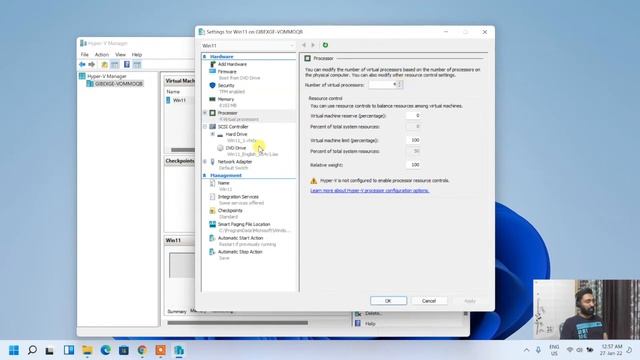Select SCSI Controller in the tree
The image size is (640, 360).
click(233, 127)
